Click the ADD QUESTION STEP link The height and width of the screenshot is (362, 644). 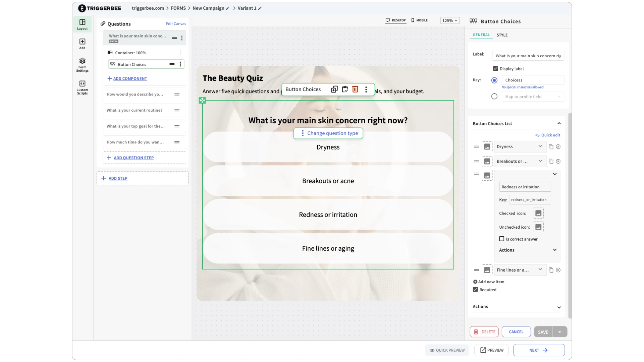pyautogui.click(x=133, y=158)
